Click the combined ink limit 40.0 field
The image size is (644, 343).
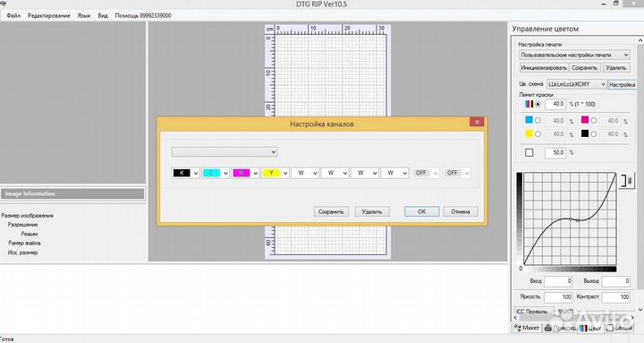tap(555, 104)
